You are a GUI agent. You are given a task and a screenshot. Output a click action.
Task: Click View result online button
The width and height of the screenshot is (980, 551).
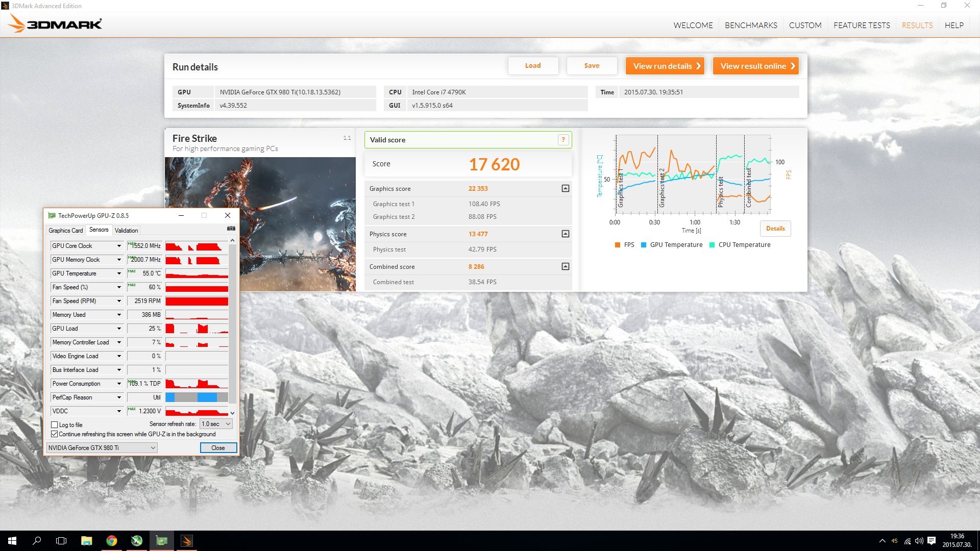[756, 66]
